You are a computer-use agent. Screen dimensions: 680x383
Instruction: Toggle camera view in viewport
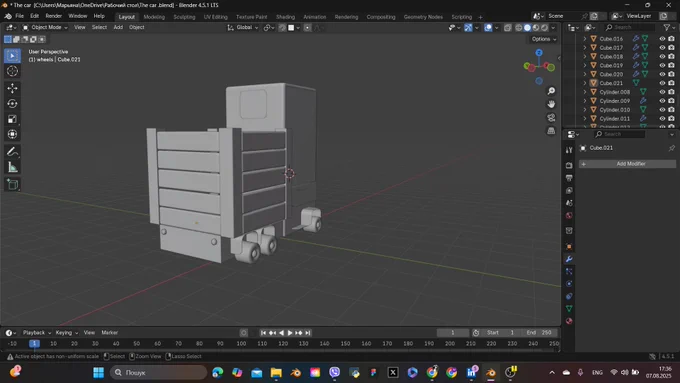tap(551, 118)
